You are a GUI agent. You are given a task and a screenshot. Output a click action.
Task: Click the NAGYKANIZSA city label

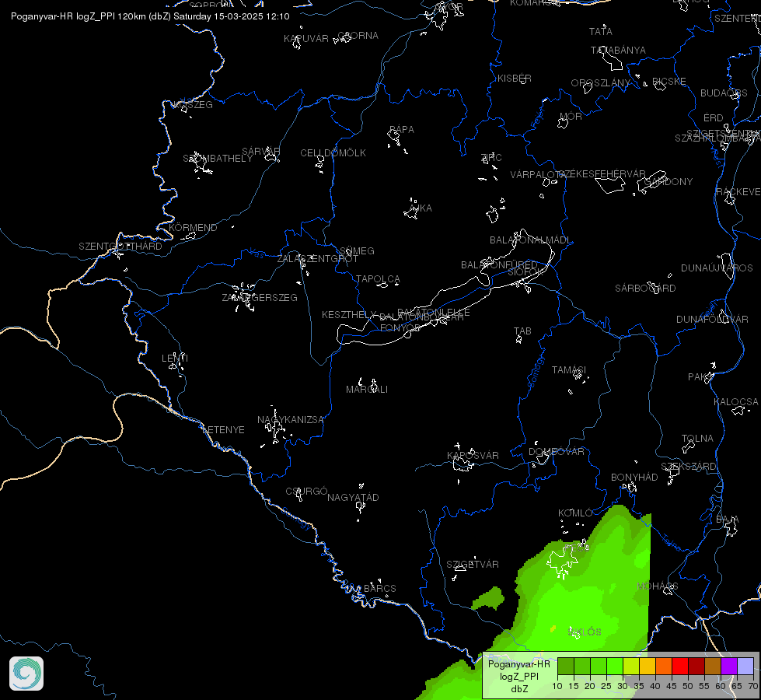[290, 420]
